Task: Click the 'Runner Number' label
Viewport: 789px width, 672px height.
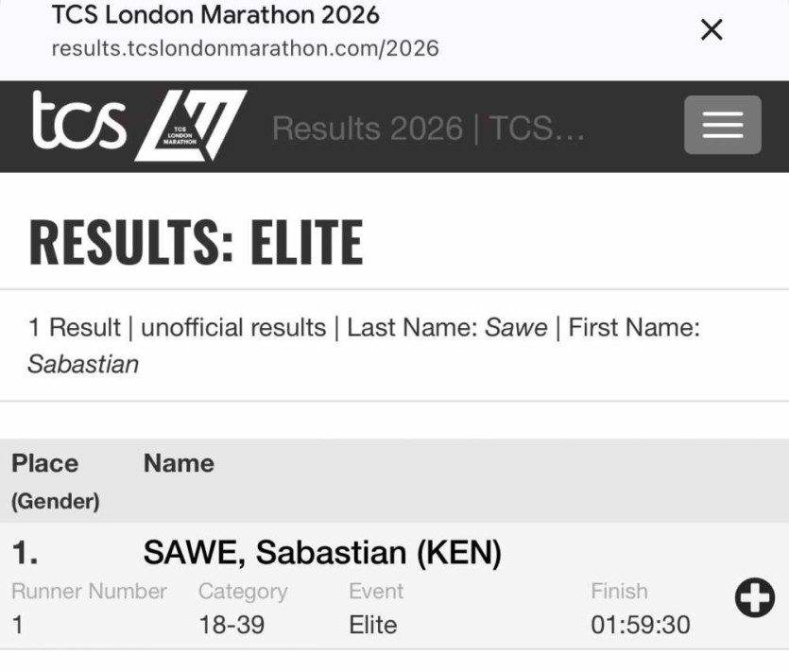Action: click(x=89, y=592)
